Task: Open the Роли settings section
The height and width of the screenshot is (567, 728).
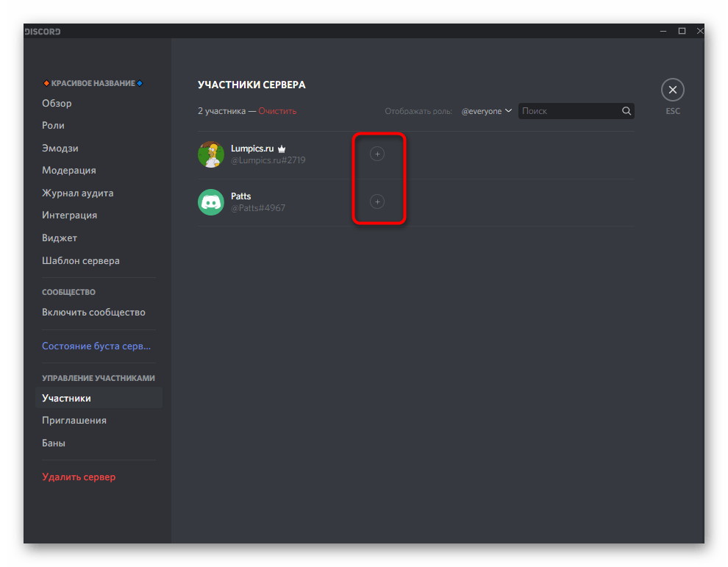Action: point(53,126)
